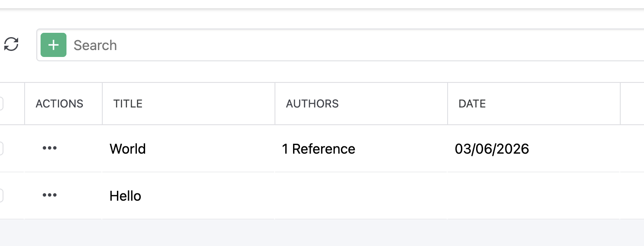Viewport: 644px width, 246px height.
Task: Open the actions ellipsis menu for World
Action: [x=50, y=148]
